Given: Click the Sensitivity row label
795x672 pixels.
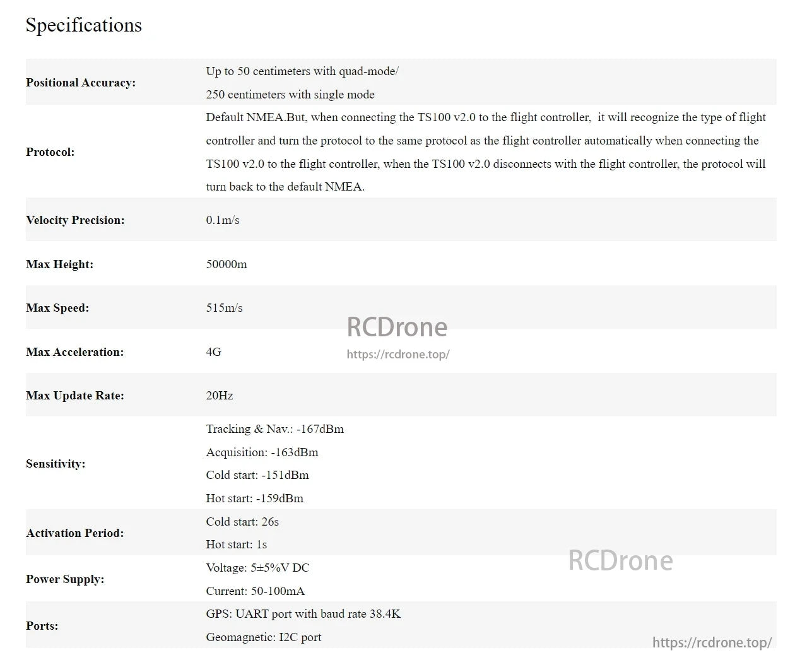Looking at the screenshot, I should coord(56,464).
